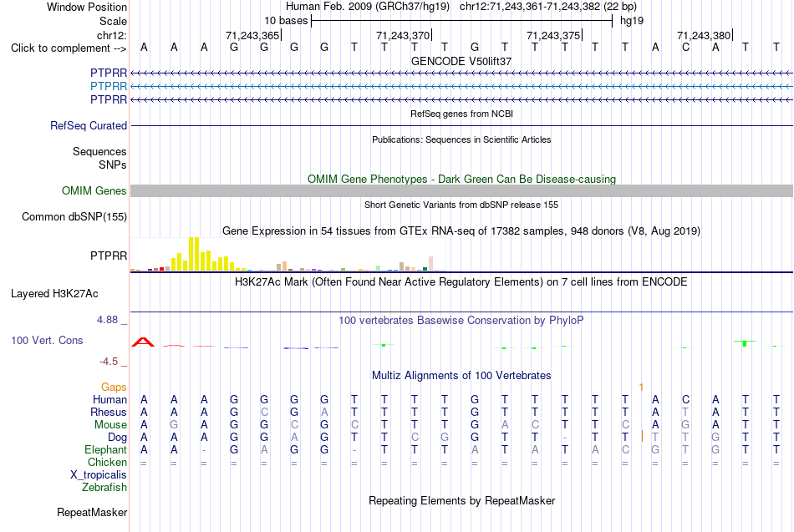Screen dimensions: 794x532
Task: Click the -4.5 PhyloP lower limit
Action: (x=109, y=362)
